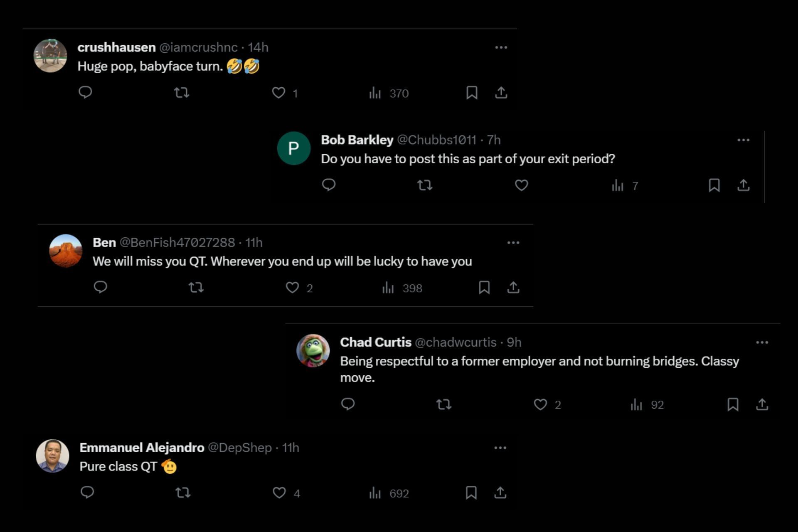Visit the @BenFish47027288 handle link
The width and height of the screenshot is (798, 532).
(177, 242)
